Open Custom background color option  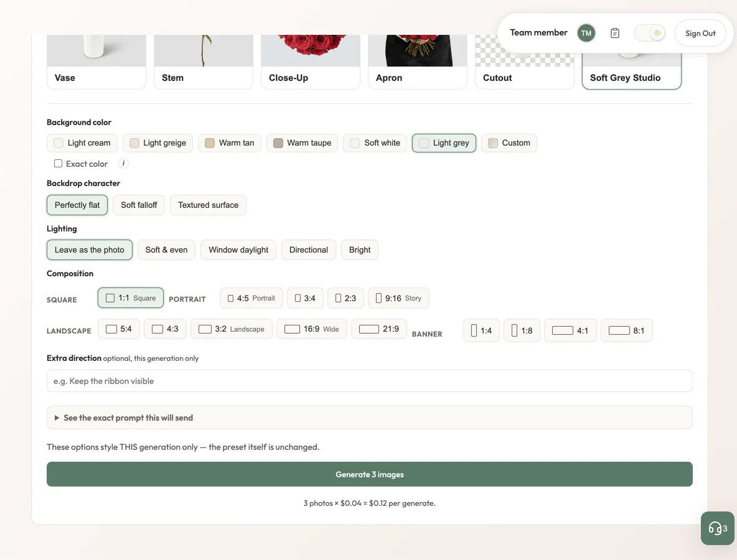[x=509, y=143]
